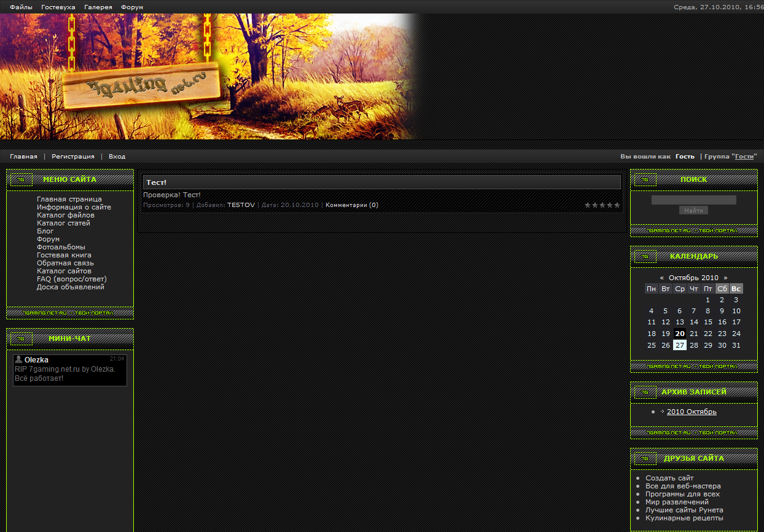Click the 7G badge in Меню сайта header
The height and width of the screenshot is (532, 764).
tap(21, 180)
